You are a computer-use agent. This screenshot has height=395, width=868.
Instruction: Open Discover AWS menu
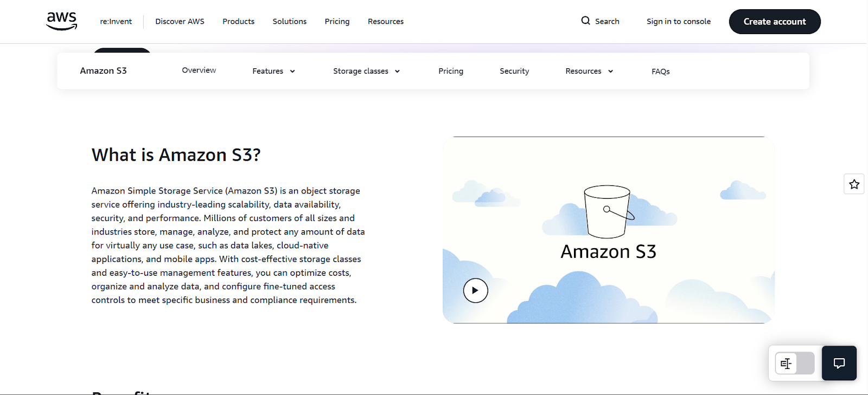(x=180, y=22)
